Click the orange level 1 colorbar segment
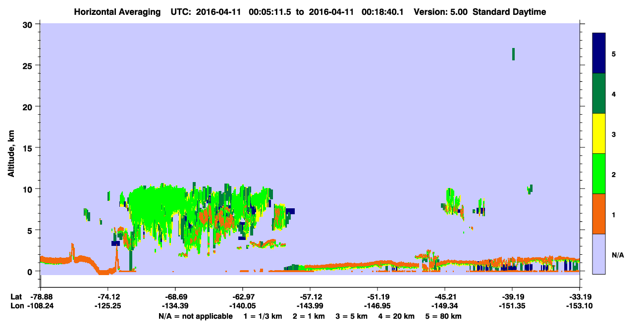Screen dimensions: 644x330 (x=599, y=214)
